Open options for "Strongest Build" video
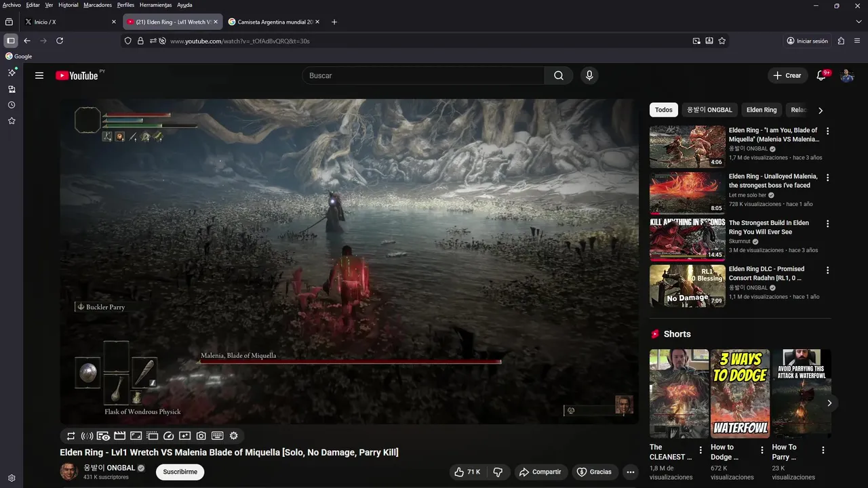The width and height of the screenshot is (868, 488). coord(827,224)
